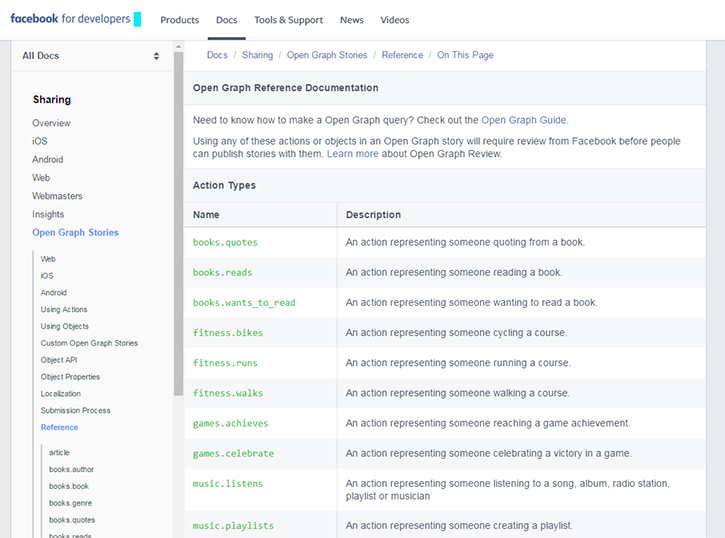This screenshot has height=538, width=725.
Task: Click the Open Graph Reference Documentation heading
Action: click(286, 88)
